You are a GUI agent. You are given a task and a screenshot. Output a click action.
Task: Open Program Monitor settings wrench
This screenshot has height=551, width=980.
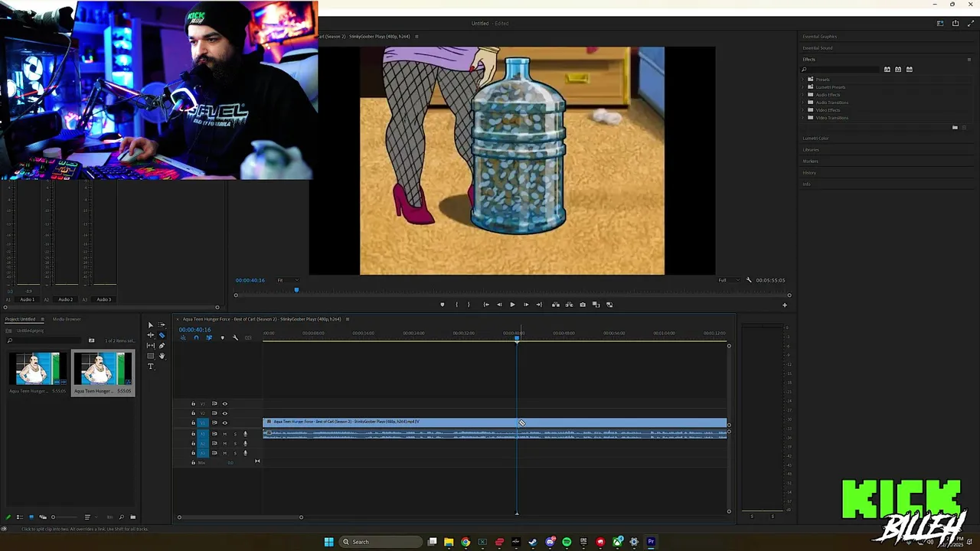coord(749,280)
